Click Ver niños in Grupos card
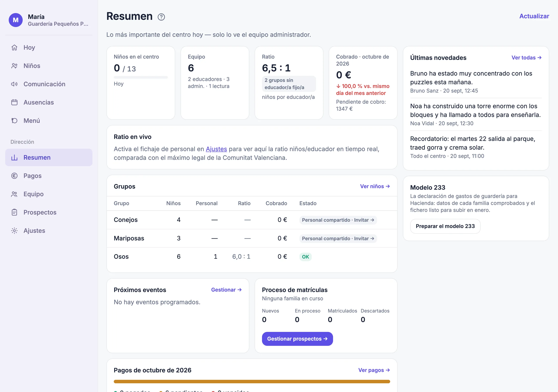 375,187
